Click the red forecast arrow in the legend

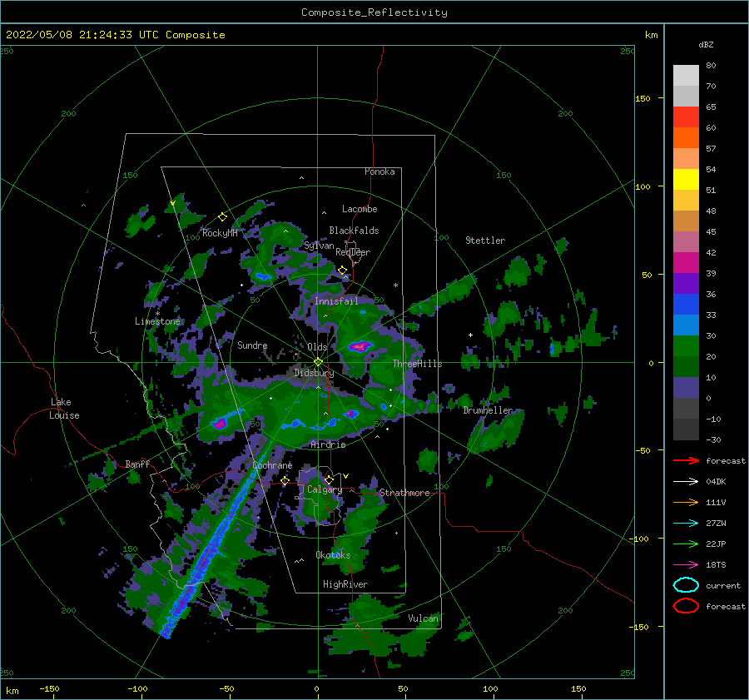pyautogui.click(x=686, y=460)
